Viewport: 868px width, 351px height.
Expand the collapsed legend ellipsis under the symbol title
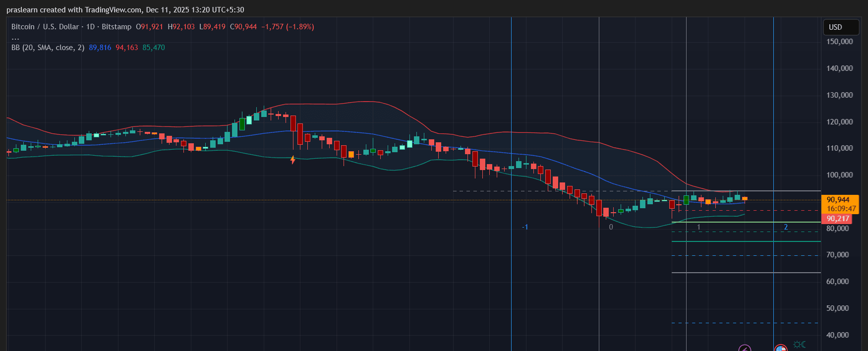coord(15,38)
